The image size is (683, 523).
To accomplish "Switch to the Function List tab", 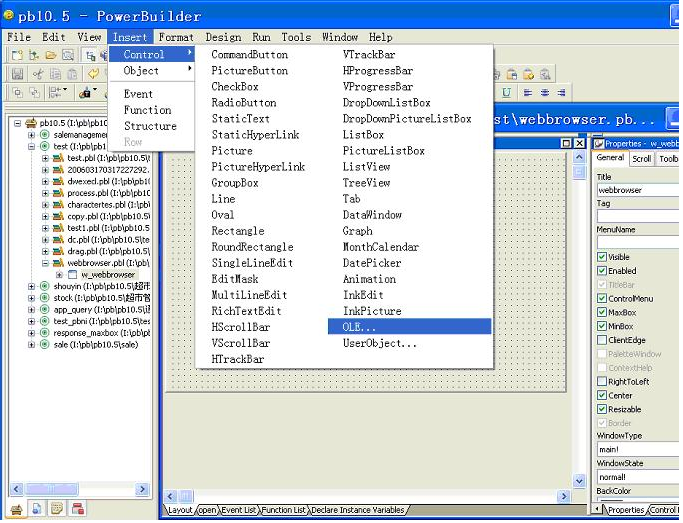I will point(283,510).
